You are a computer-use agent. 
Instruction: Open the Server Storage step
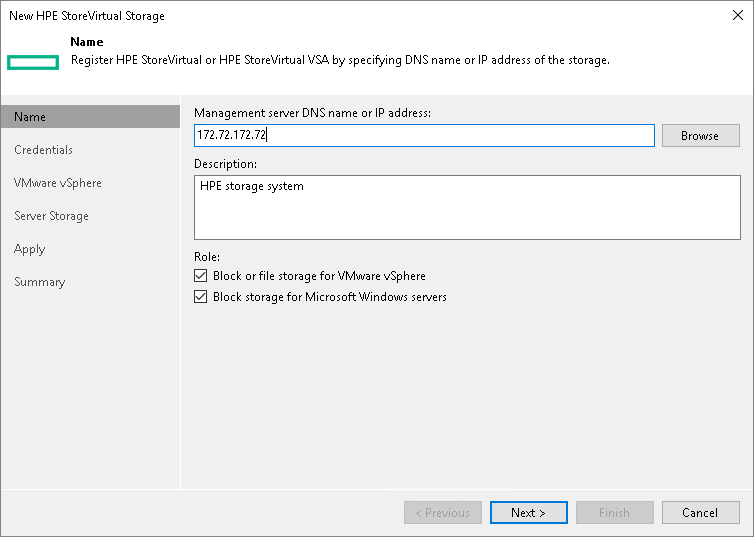(x=51, y=216)
